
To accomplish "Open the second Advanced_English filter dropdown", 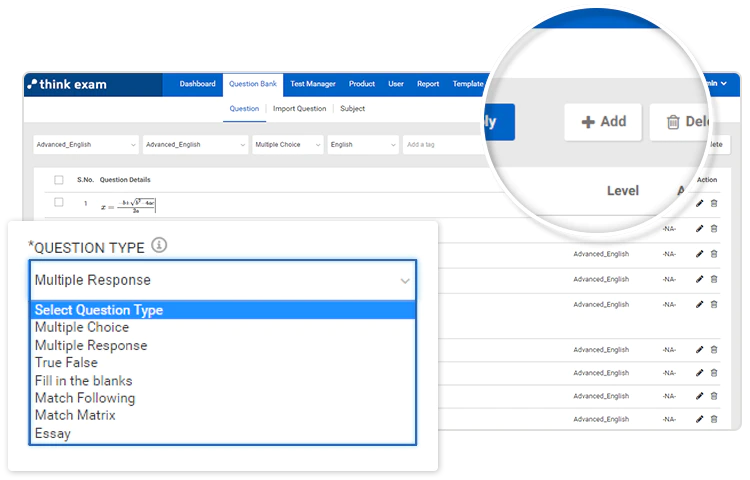I will 195,144.
